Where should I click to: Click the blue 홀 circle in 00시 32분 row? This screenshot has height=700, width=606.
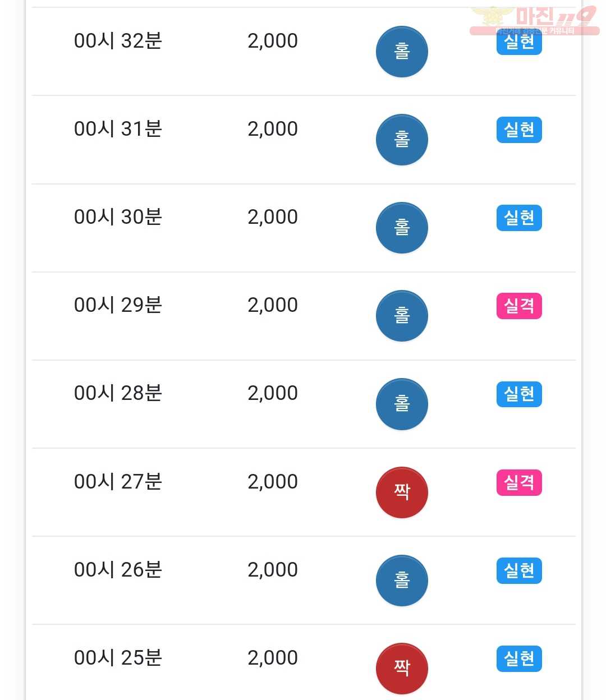pyautogui.click(x=402, y=52)
